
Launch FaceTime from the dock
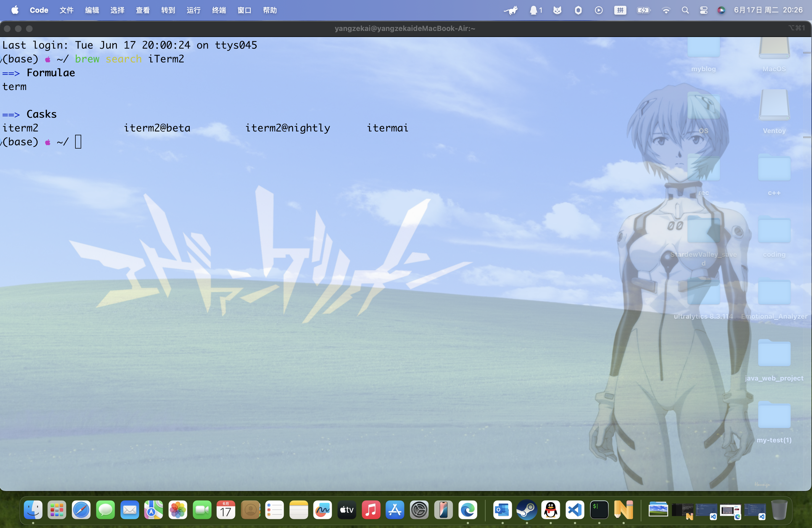pyautogui.click(x=202, y=510)
